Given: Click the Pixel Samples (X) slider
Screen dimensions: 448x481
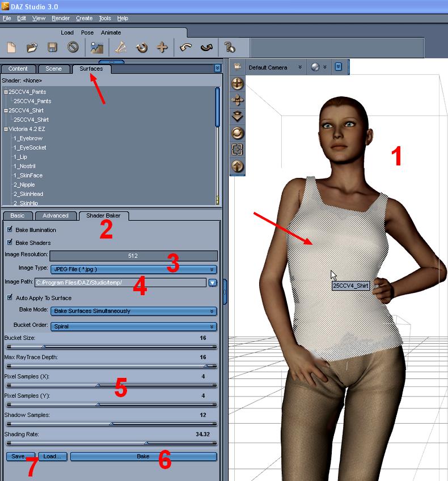Looking at the screenshot, I should pos(112,385).
